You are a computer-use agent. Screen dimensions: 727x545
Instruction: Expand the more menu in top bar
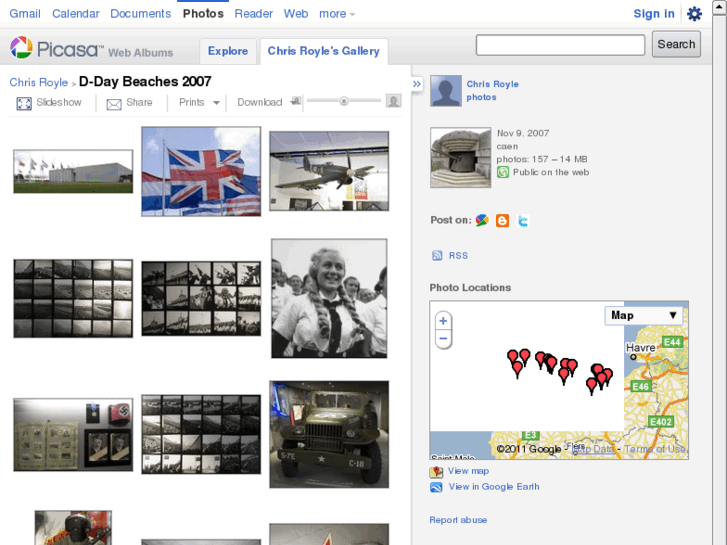pos(337,14)
